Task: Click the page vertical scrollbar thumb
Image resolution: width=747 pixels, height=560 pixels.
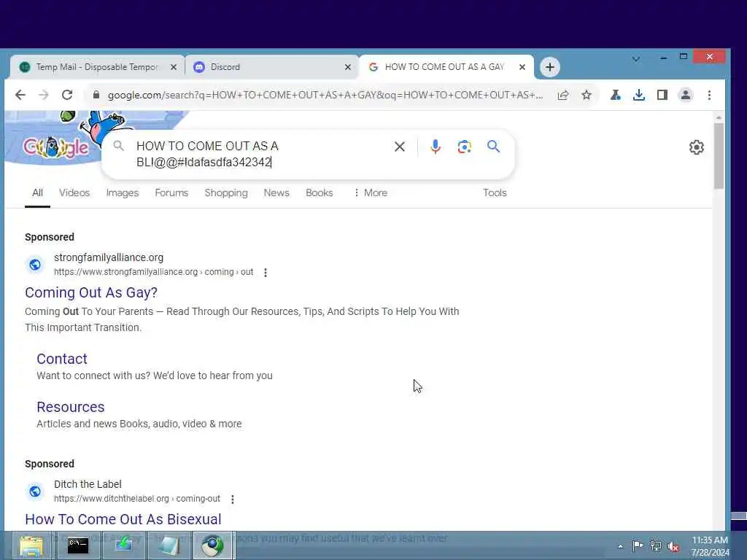Action: tap(719, 156)
